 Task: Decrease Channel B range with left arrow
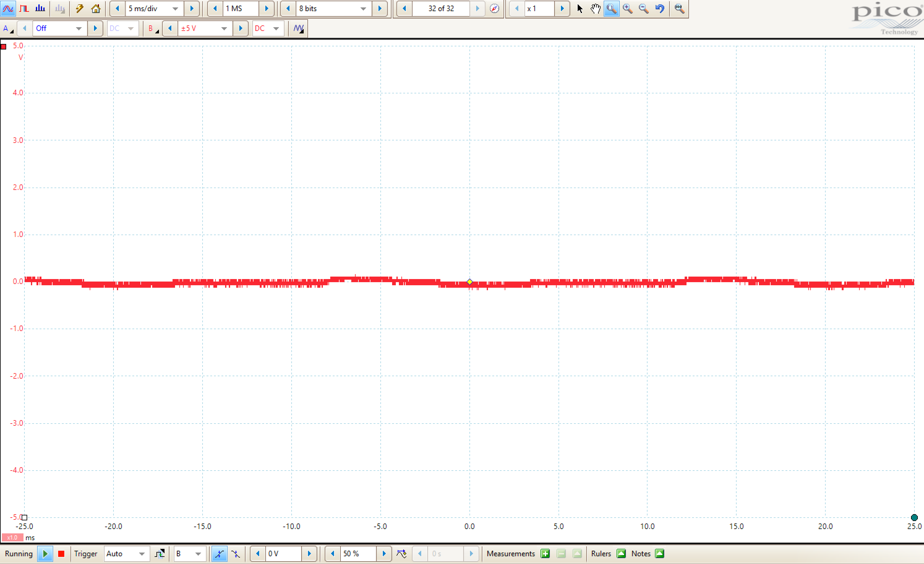click(x=170, y=28)
